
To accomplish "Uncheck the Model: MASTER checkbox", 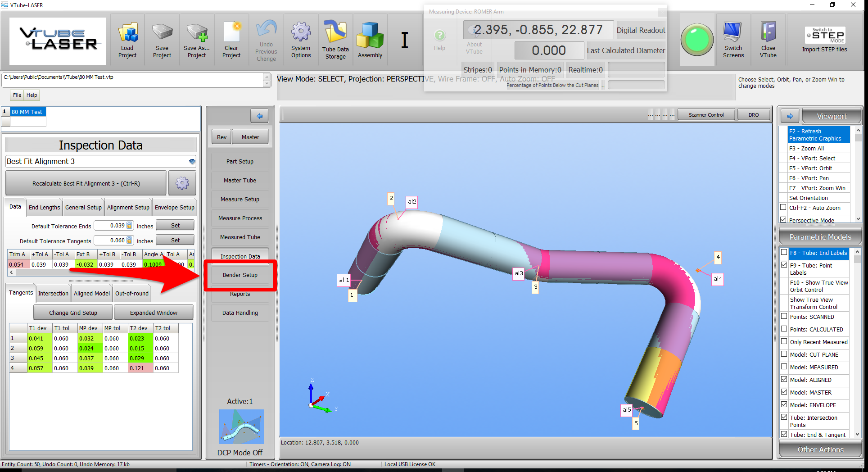I will tap(784, 392).
